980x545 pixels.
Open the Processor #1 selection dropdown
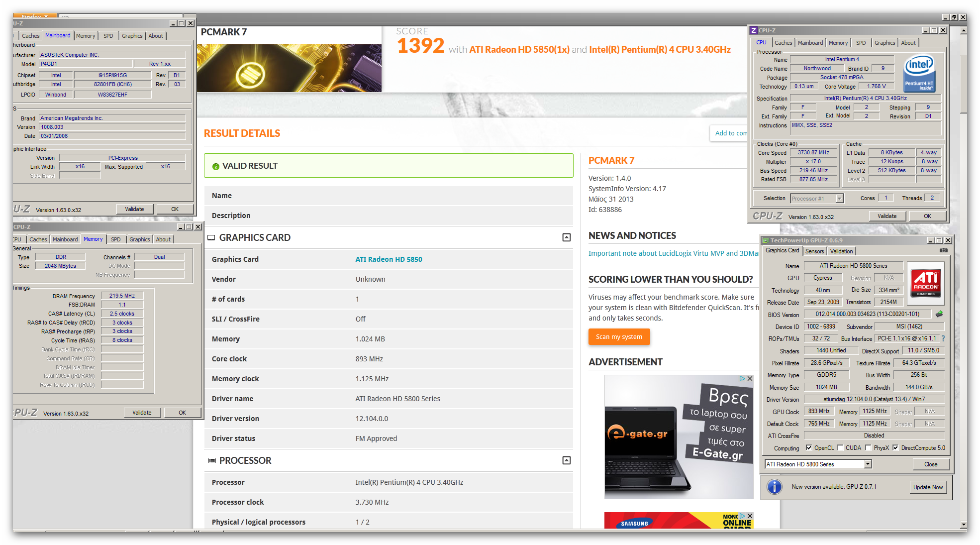839,199
